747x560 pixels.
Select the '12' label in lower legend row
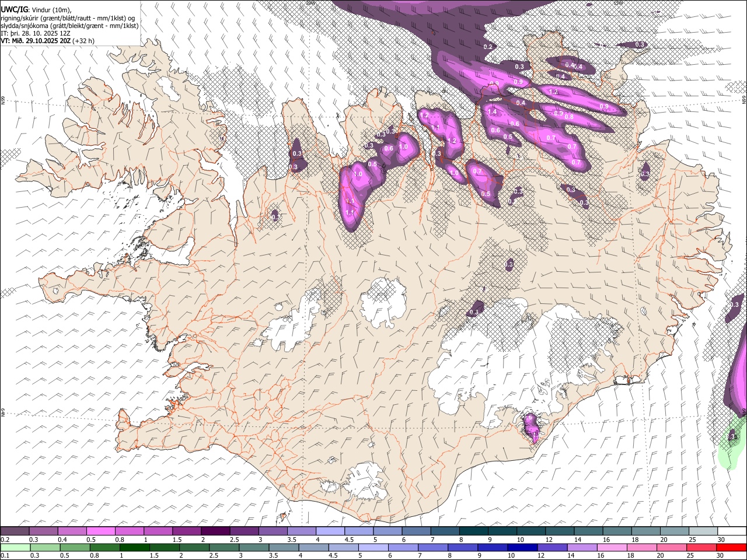[541, 556]
